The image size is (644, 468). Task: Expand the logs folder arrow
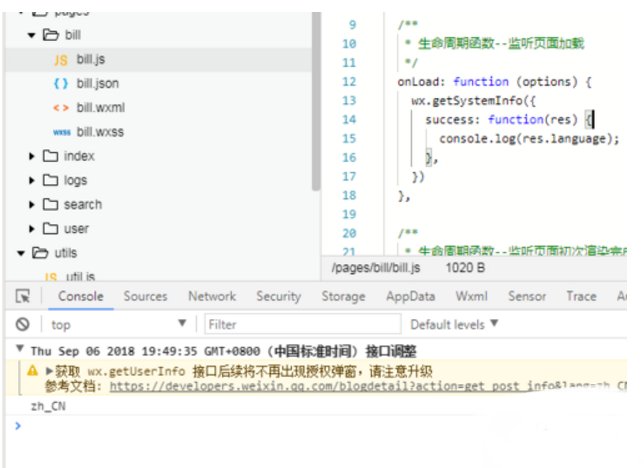[33, 181]
